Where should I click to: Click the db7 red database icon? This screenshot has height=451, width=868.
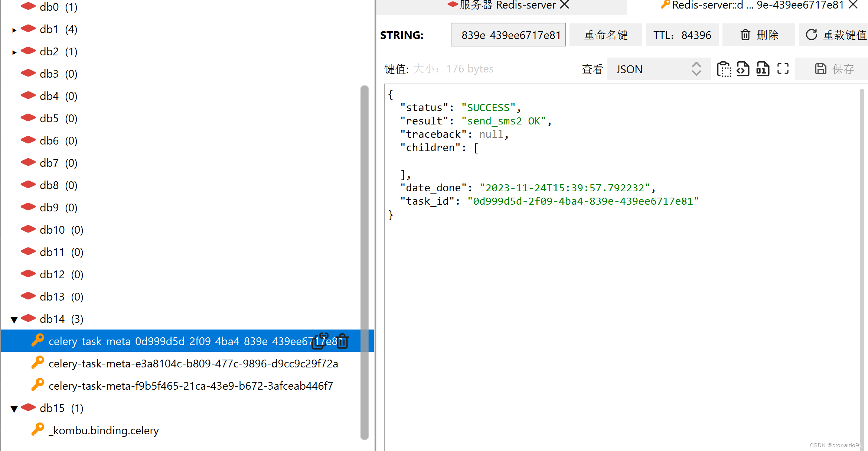point(28,162)
